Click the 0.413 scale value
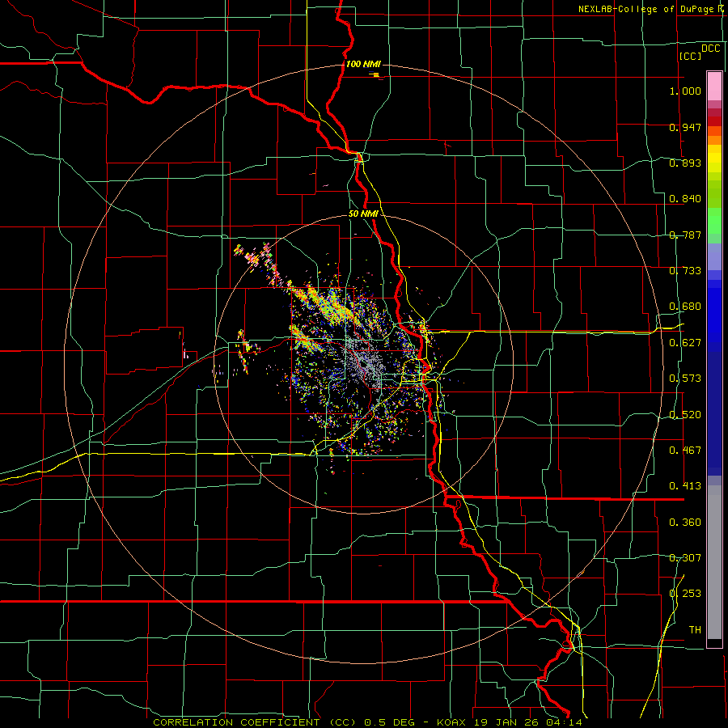The image size is (728, 728). (685, 486)
